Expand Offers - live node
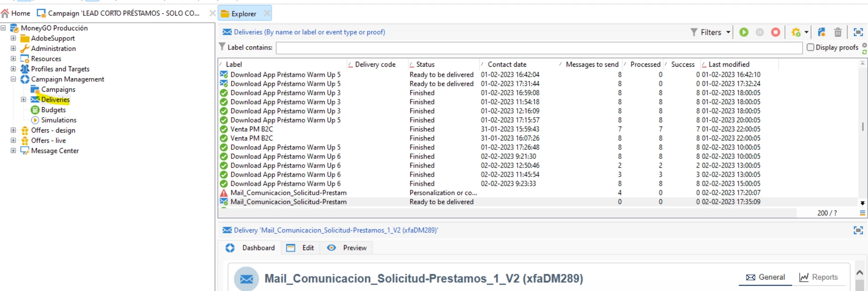868x291 pixels. pos(13,140)
